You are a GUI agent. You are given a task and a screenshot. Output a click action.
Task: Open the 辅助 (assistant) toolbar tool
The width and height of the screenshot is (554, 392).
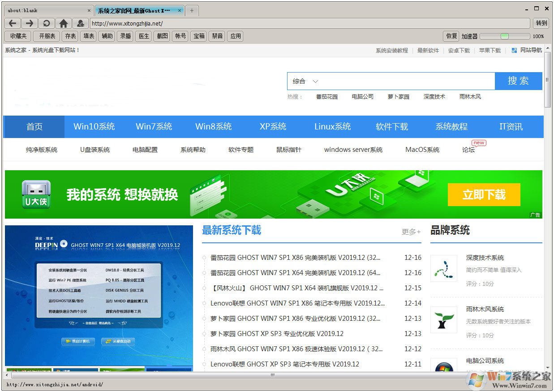[x=107, y=36]
